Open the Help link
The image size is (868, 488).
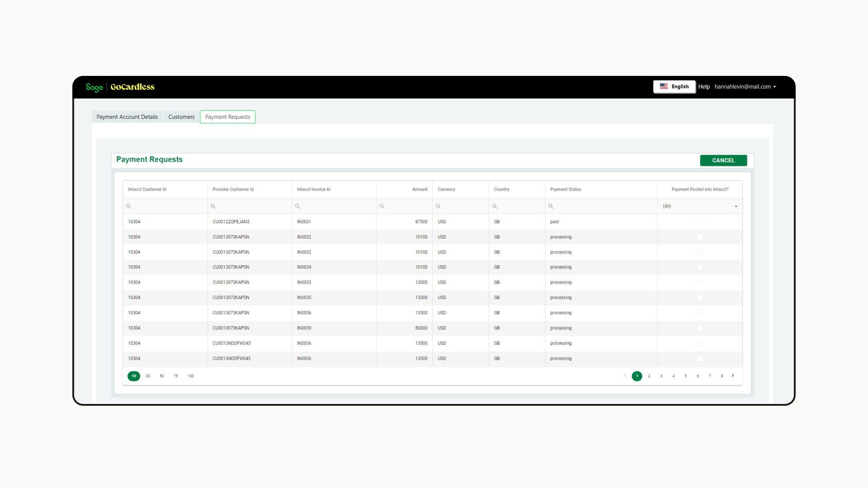[x=704, y=87]
